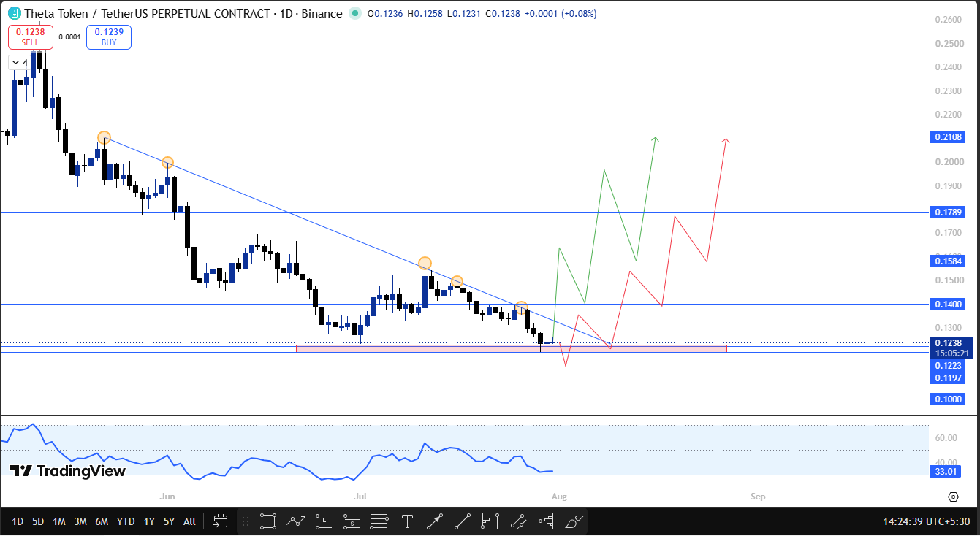Click the 0.1223 price level label
The width and height of the screenshot is (980, 536).
click(949, 365)
